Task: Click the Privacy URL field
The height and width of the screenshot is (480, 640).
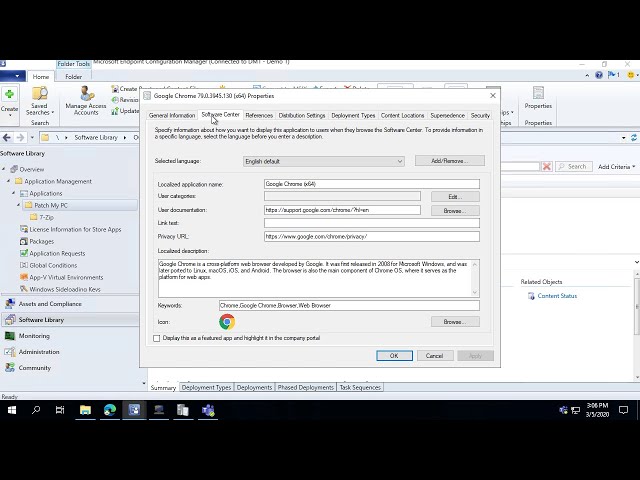Action: [x=372, y=236]
